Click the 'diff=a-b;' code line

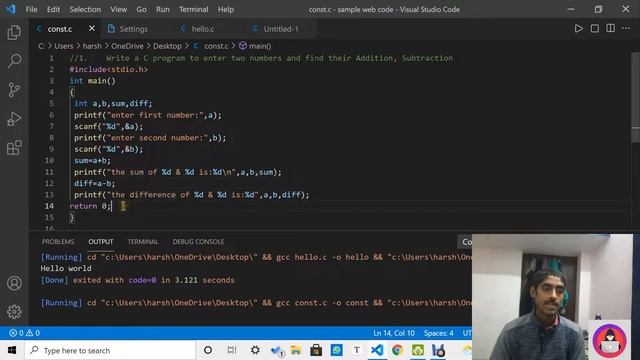click(x=95, y=183)
